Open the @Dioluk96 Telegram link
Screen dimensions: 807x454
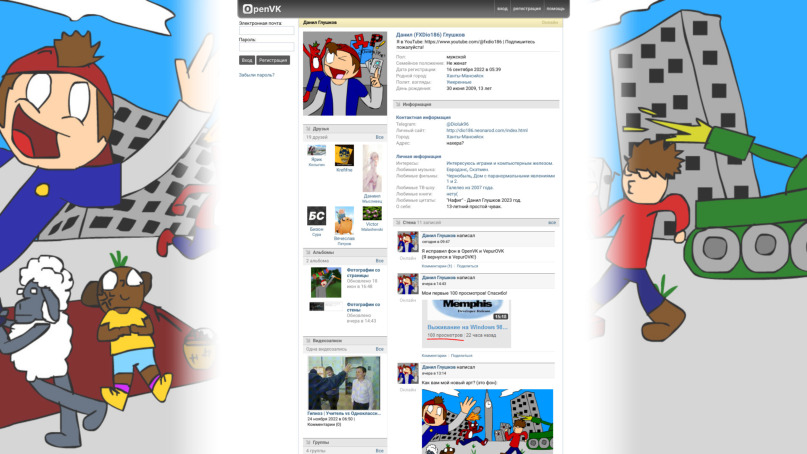[x=458, y=125]
